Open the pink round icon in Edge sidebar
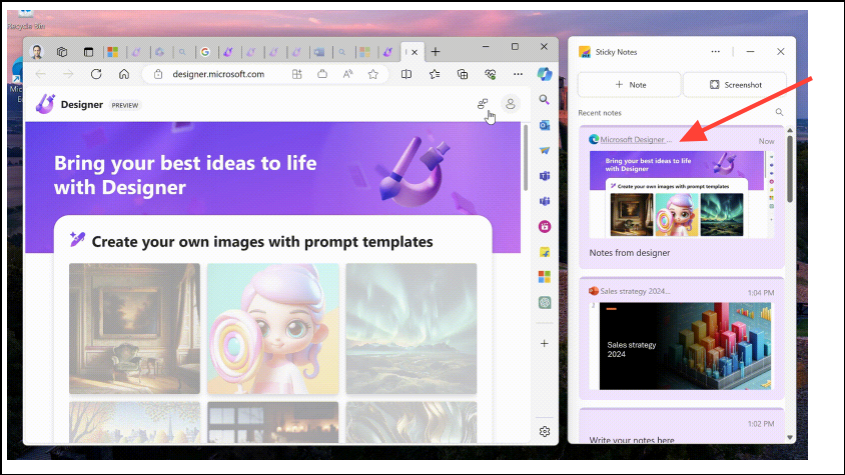845x475 pixels. (x=544, y=226)
